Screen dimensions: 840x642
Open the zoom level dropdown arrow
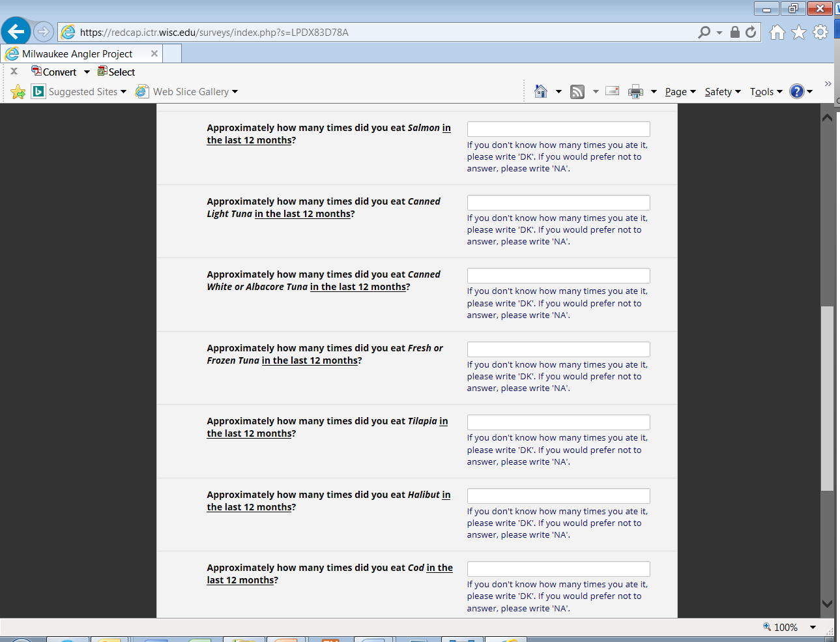[813, 627]
